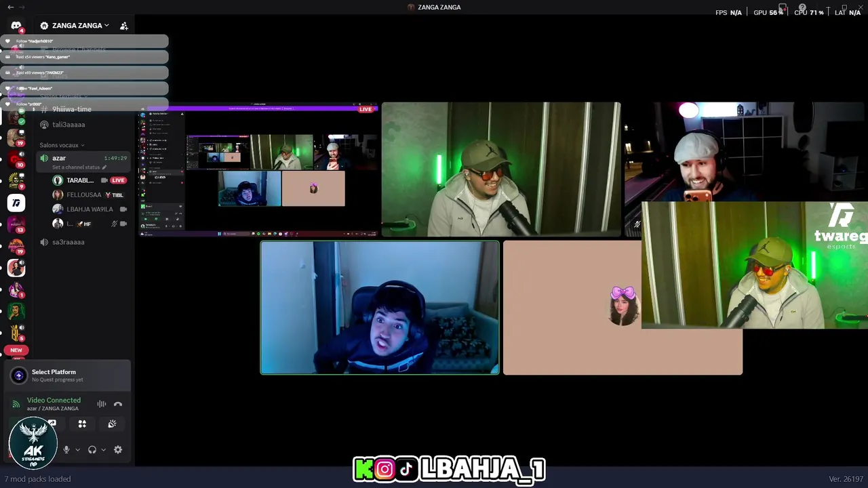Open the tali3aaaaa stage channel

coord(68,125)
